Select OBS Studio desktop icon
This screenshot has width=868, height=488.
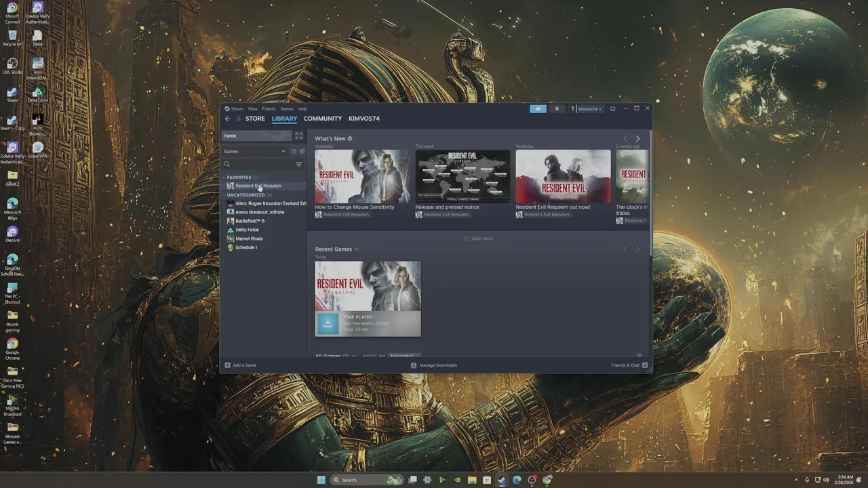coord(12,66)
